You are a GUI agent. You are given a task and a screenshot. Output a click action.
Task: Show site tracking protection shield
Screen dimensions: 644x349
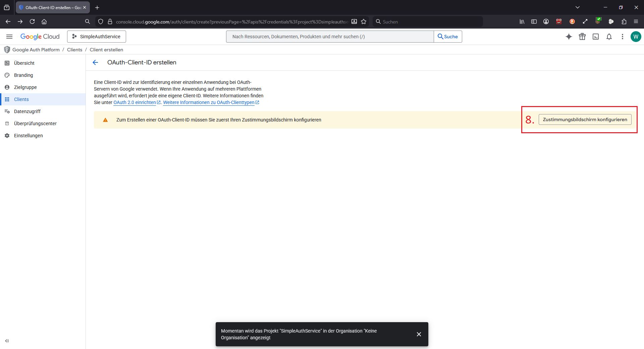tap(101, 21)
